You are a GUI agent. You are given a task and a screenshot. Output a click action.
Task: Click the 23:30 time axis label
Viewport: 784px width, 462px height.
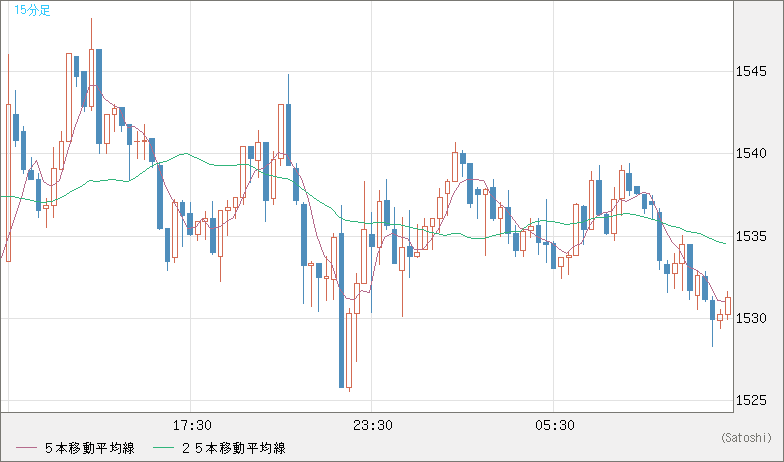[x=373, y=426]
